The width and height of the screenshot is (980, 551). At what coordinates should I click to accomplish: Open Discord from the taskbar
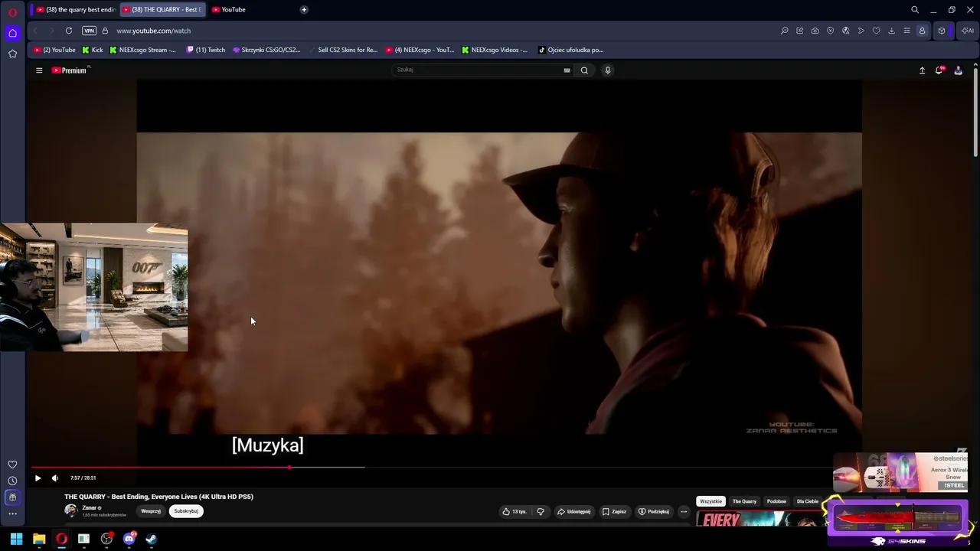pyautogui.click(x=129, y=539)
